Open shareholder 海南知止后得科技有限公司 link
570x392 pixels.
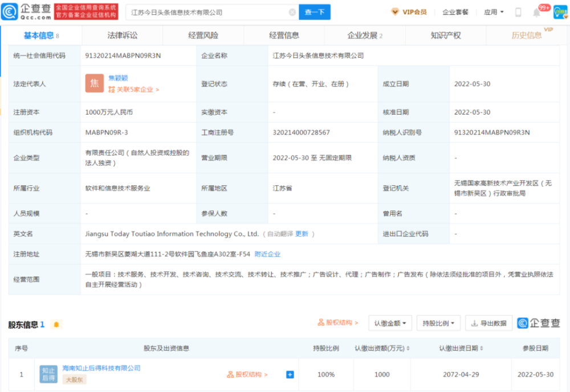pos(101,369)
